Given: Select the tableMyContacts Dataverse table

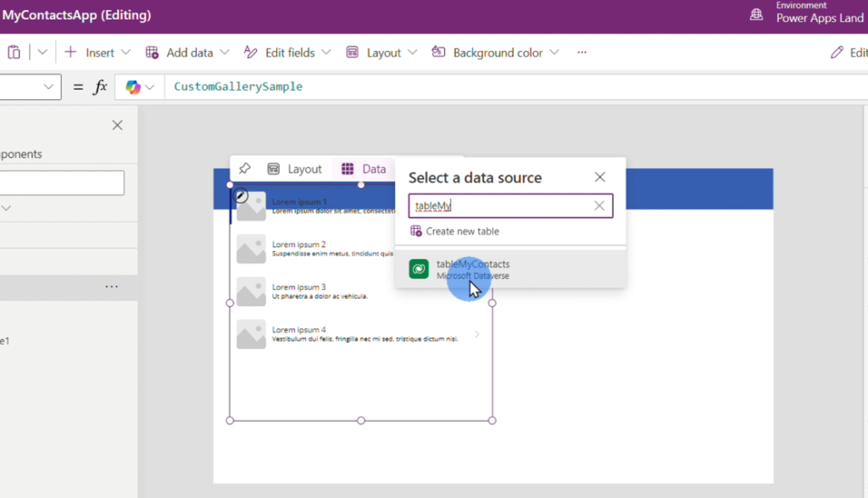Looking at the screenshot, I should coord(510,269).
